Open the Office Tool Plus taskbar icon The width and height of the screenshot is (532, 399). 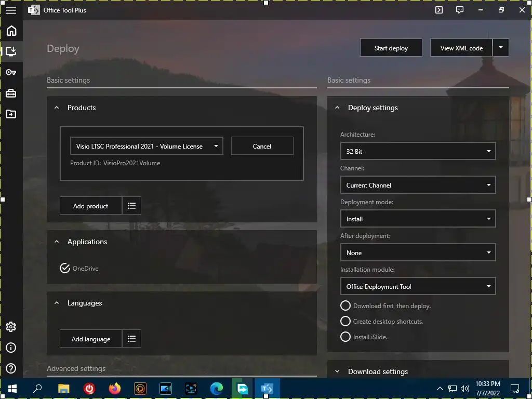(267, 389)
